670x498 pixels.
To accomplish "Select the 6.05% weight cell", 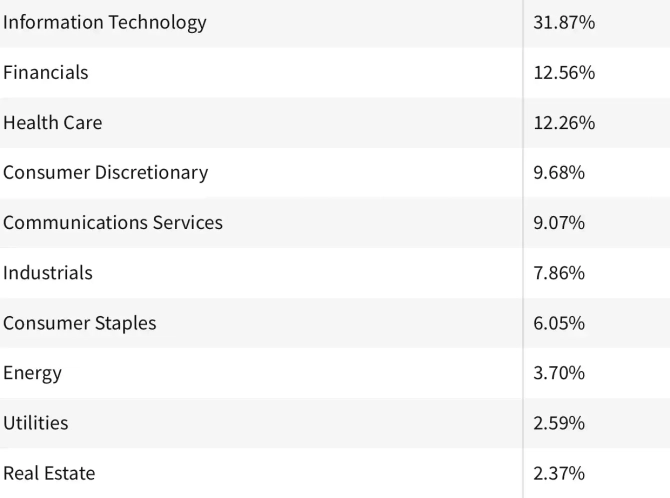I will pyautogui.click(x=559, y=322).
